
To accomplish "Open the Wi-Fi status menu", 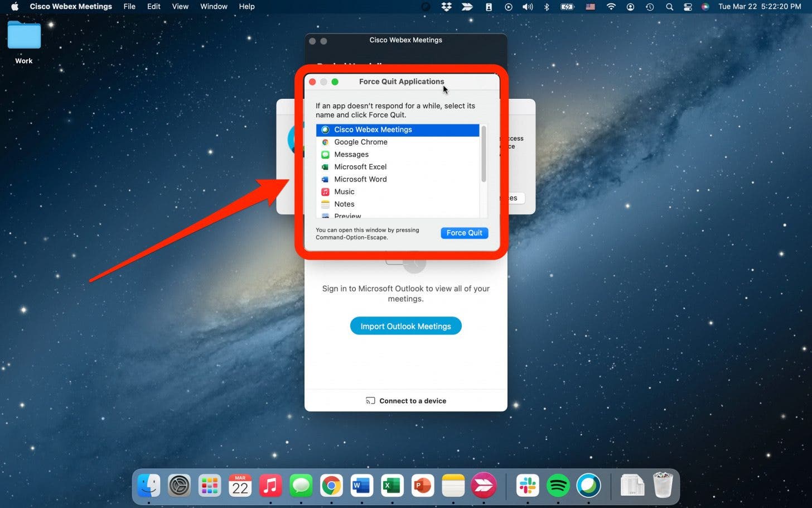I will click(x=611, y=7).
